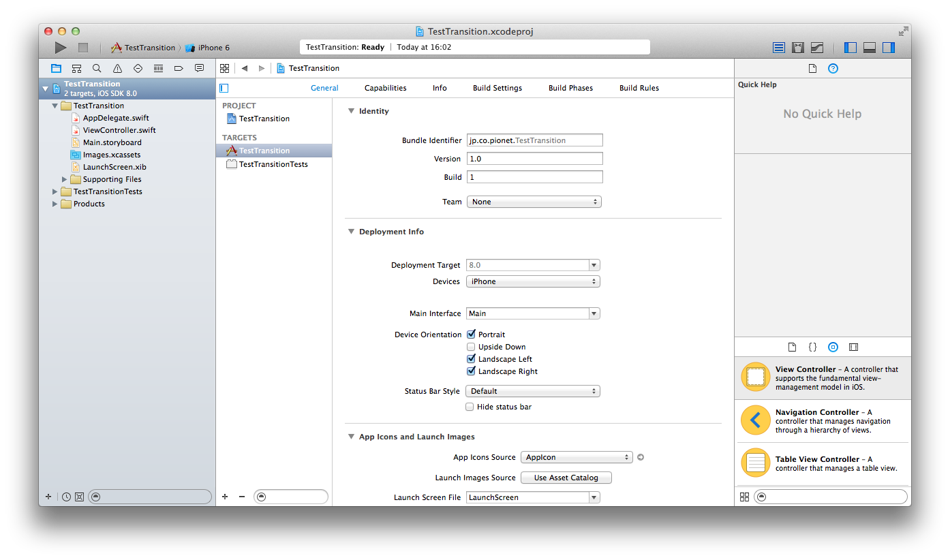950x560 pixels.
Task: Click the Version text field
Action: tap(535, 159)
